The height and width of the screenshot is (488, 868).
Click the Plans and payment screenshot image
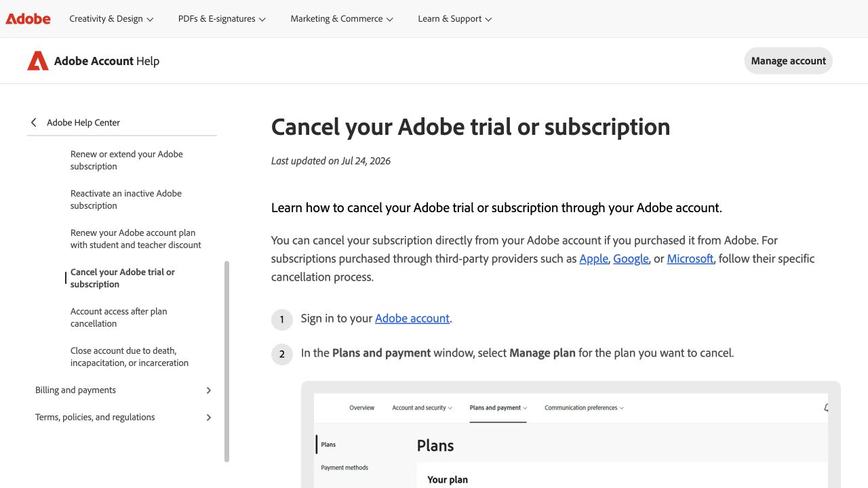[x=571, y=434]
